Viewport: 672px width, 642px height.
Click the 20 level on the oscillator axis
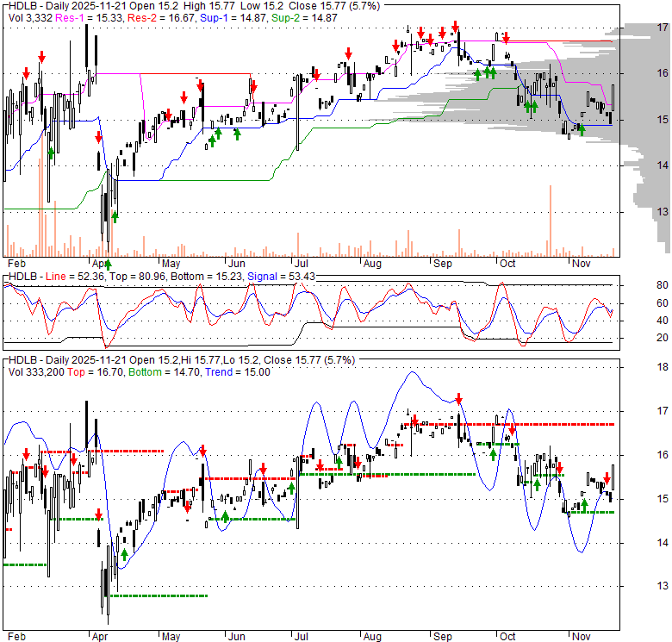[x=663, y=338]
